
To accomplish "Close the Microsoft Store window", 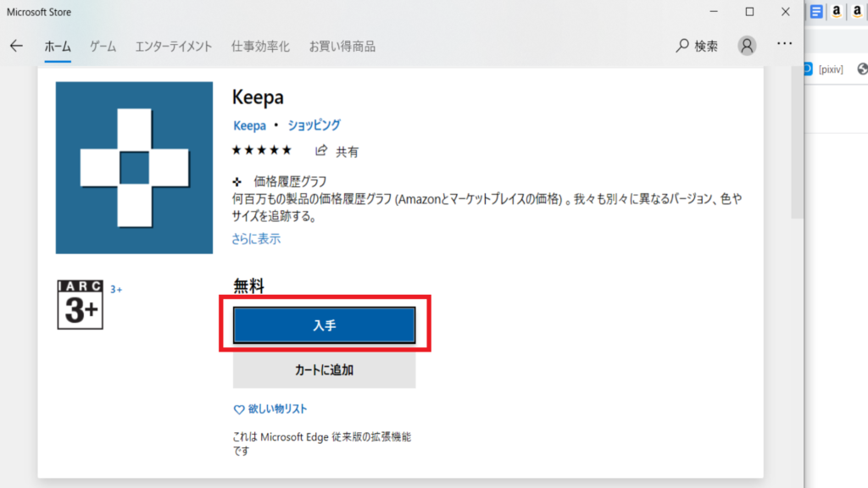I will pyautogui.click(x=786, y=12).
